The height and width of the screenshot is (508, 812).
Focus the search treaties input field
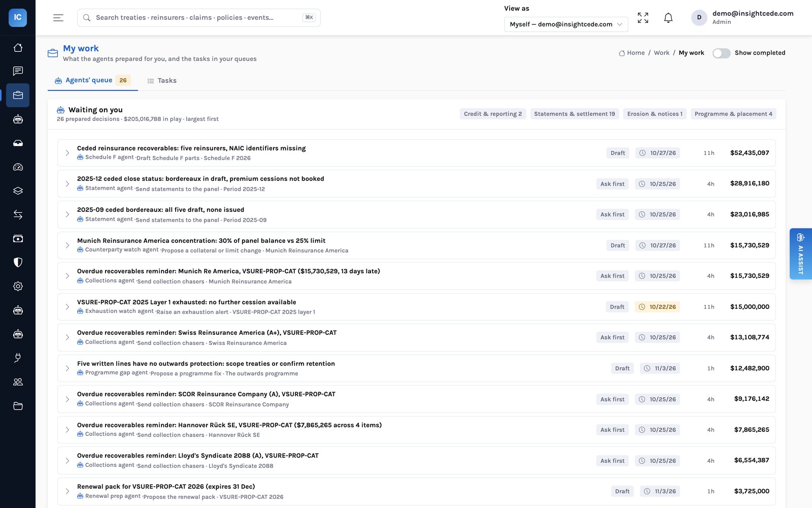pos(199,18)
